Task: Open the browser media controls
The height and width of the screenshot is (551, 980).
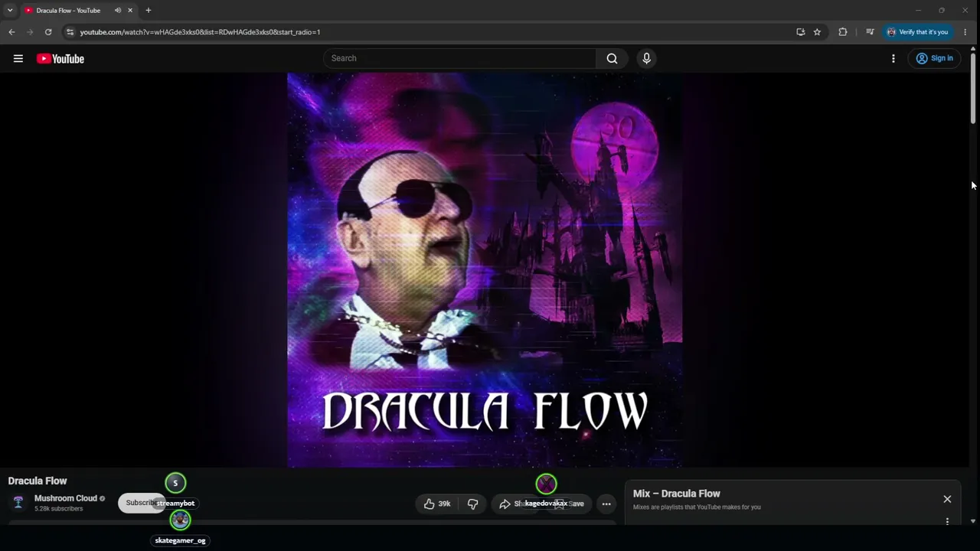Action: click(x=870, y=32)
